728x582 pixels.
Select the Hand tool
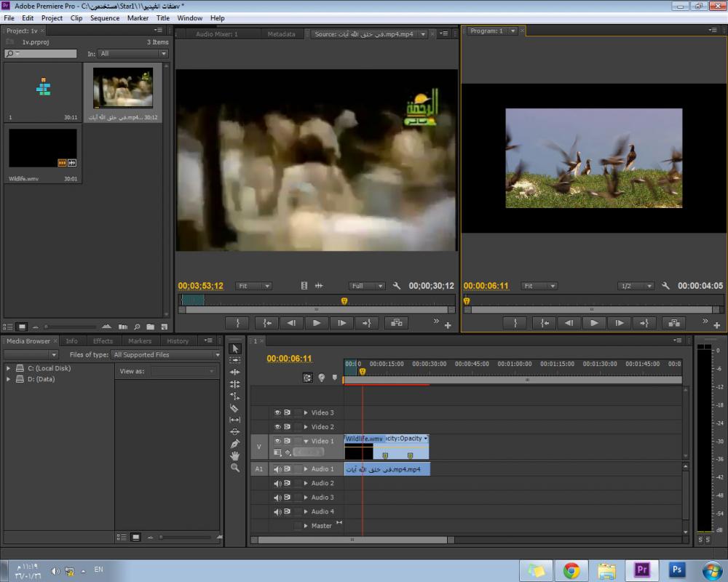235,455
